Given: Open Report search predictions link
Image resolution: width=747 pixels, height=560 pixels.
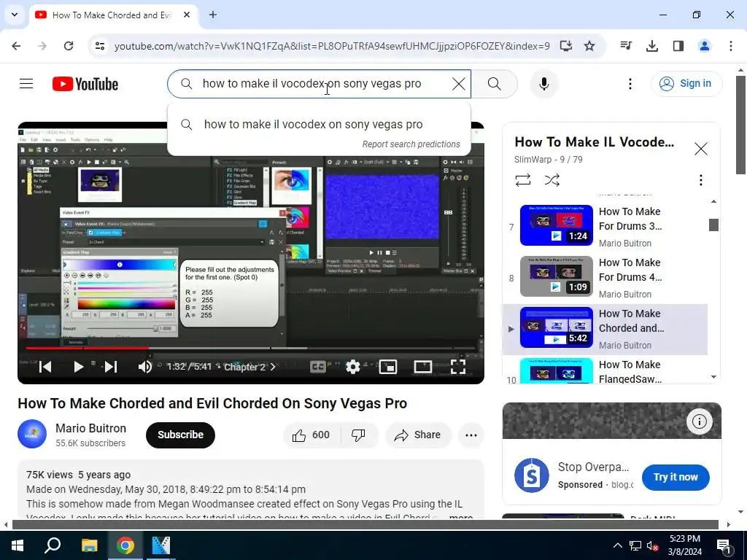Looking at the screenshot, I should 411,144.
